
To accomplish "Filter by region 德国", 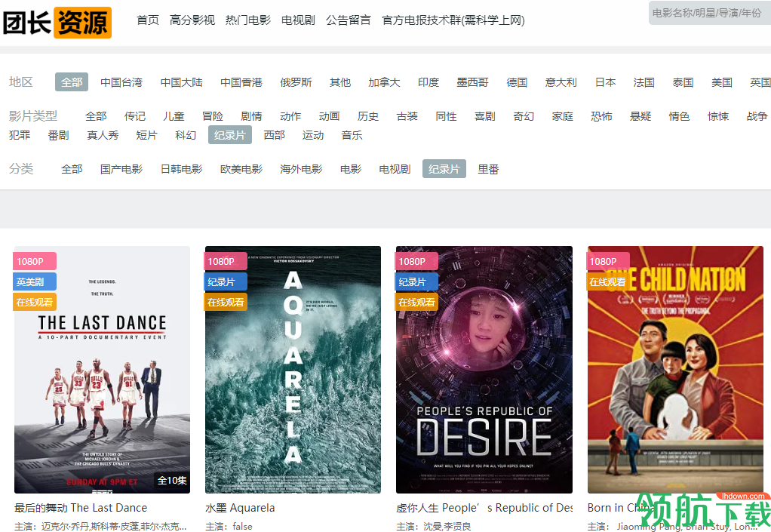I will point(517,82).
